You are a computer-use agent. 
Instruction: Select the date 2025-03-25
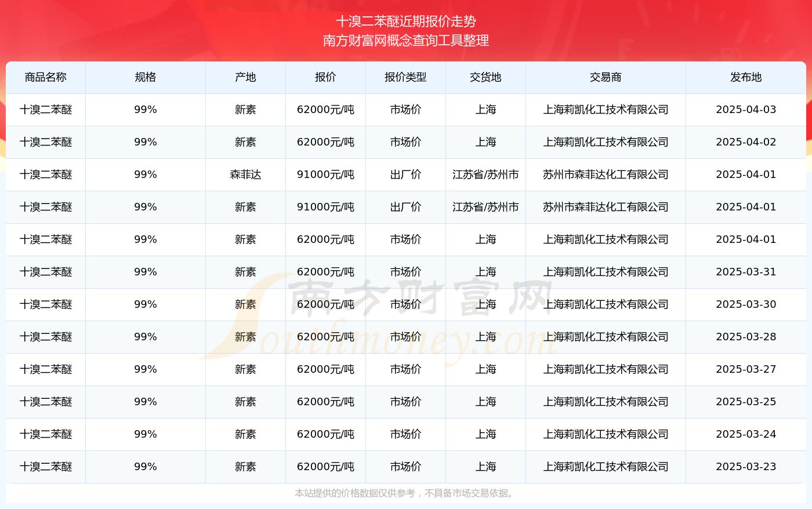tap(746, 402)
